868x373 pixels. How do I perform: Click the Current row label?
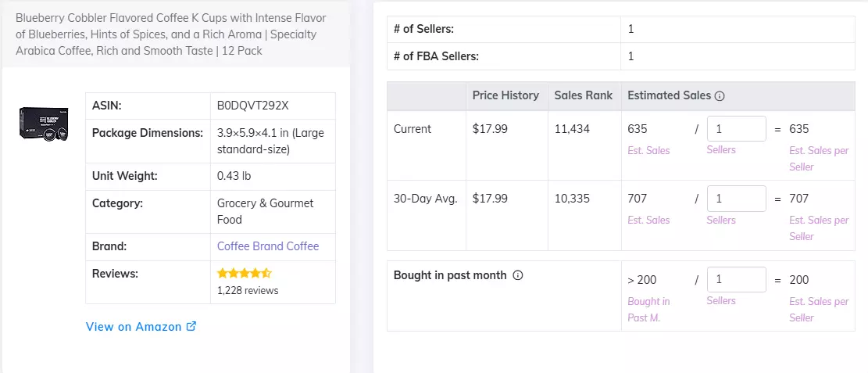point(412,129)
